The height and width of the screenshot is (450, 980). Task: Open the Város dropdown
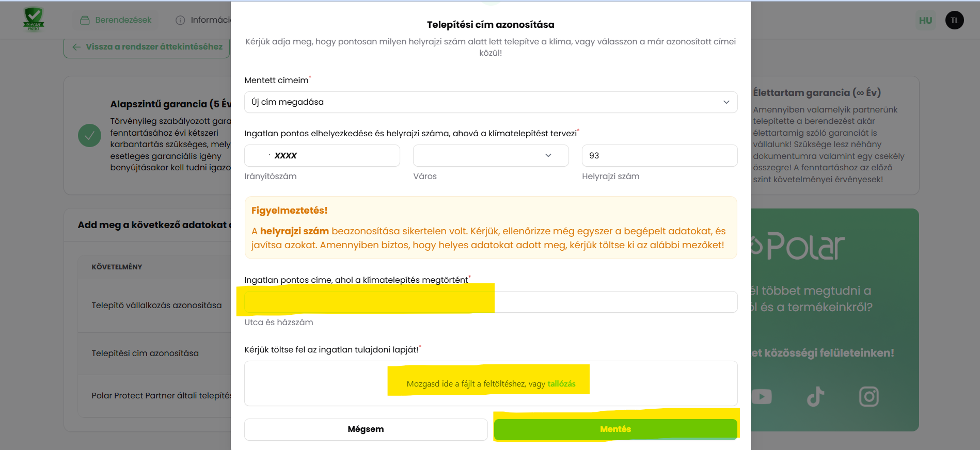point(491,155)
